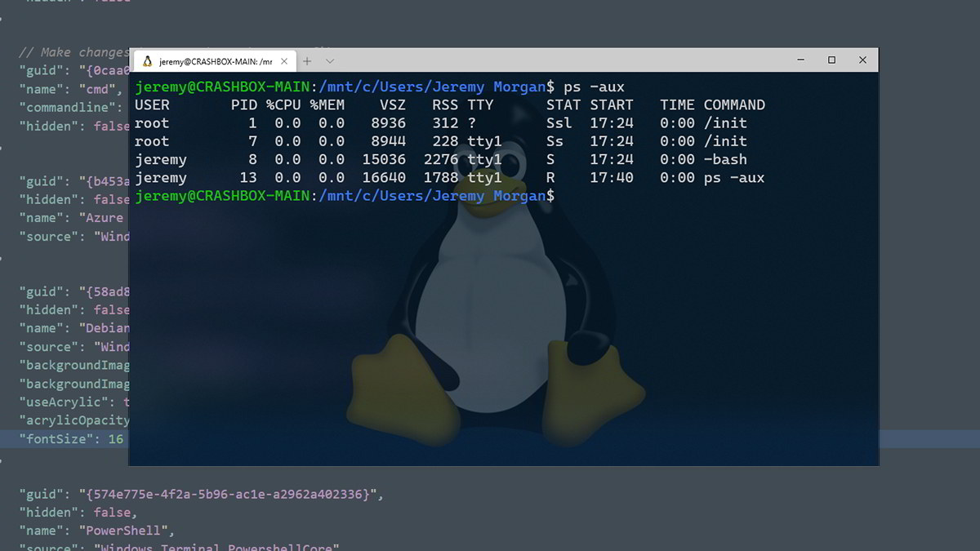980x551 pixels.
Task: Open the tab options dropdown chevron
Action: tap(329, 60)
